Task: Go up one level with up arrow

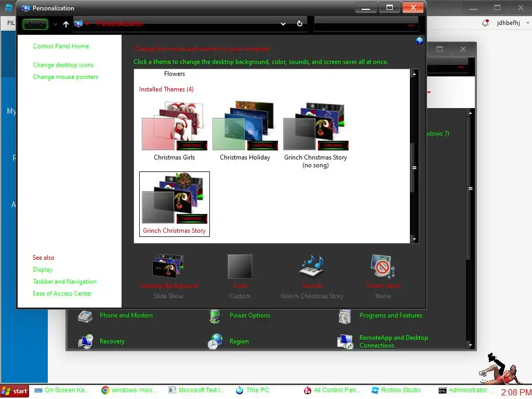Action: 66,24
